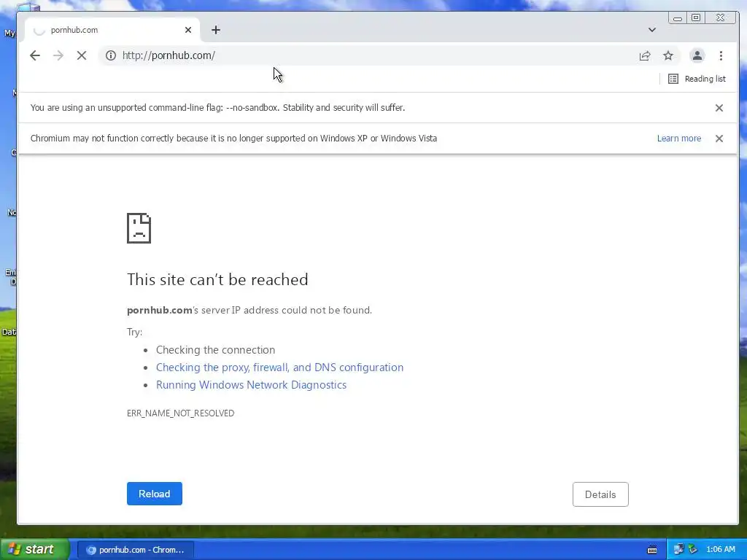Click the sad page error icon
The height and width of the screenshot is (560, 747).
pyautogui.click(x=139, y=228)
